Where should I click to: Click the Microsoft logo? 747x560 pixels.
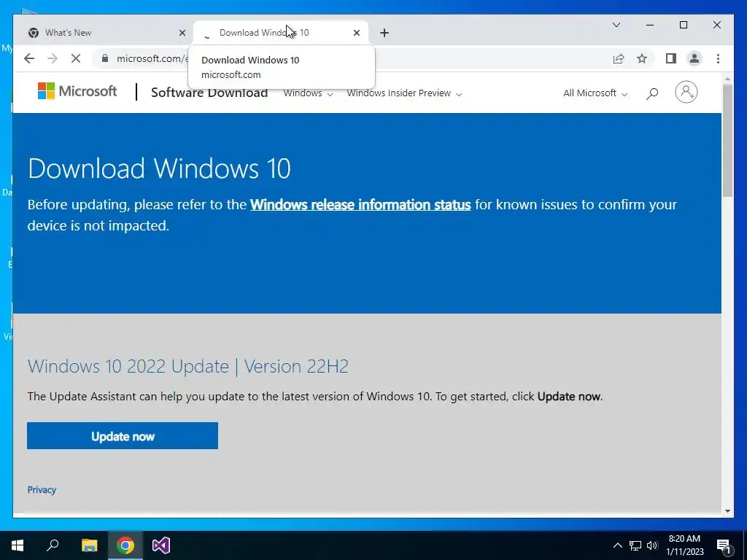pyautogui.click(x=77, y=91)
